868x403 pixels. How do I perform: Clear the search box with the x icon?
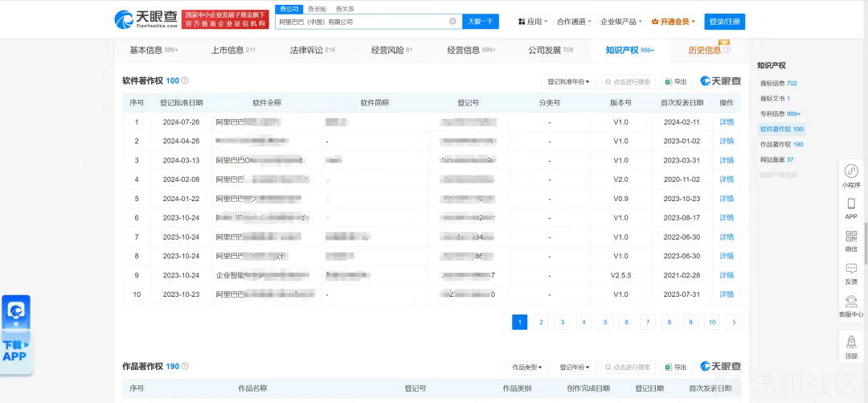tap(452, 22)
